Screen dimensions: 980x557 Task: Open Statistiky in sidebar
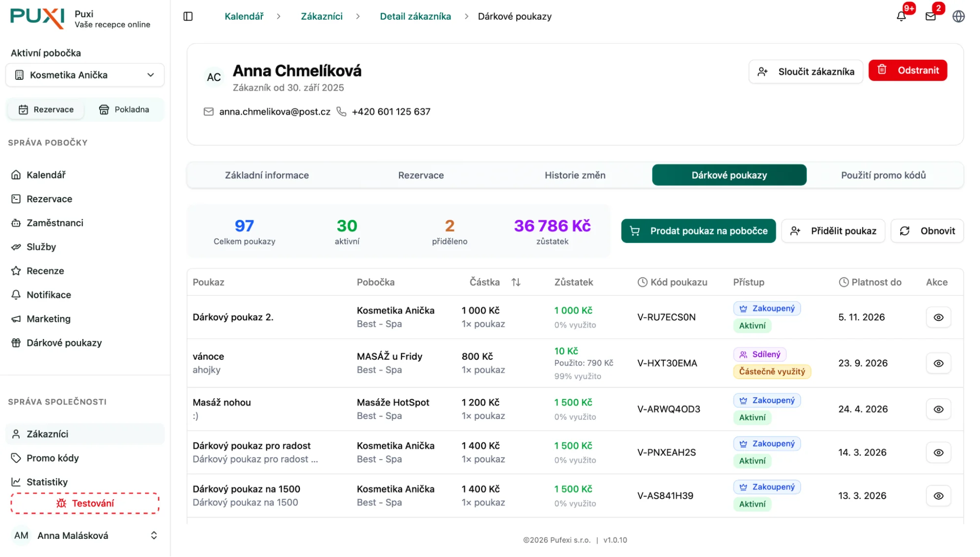pos(47,482)
